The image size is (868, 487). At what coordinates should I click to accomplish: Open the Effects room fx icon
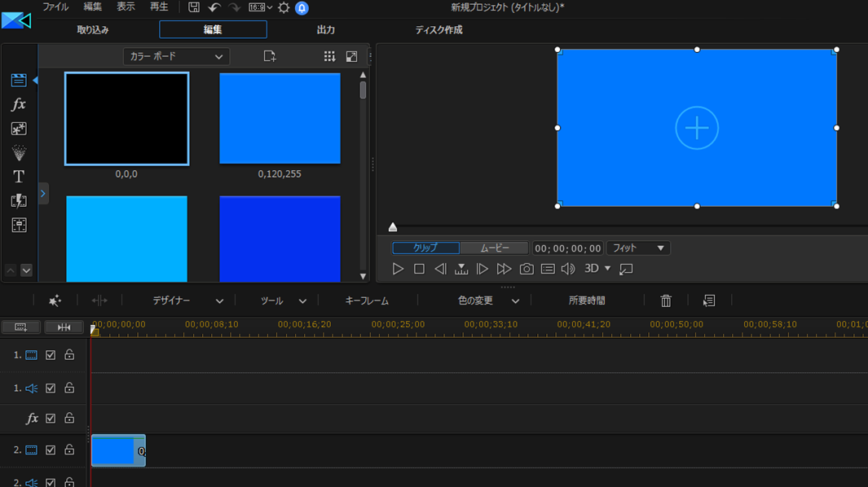(19, 104)
